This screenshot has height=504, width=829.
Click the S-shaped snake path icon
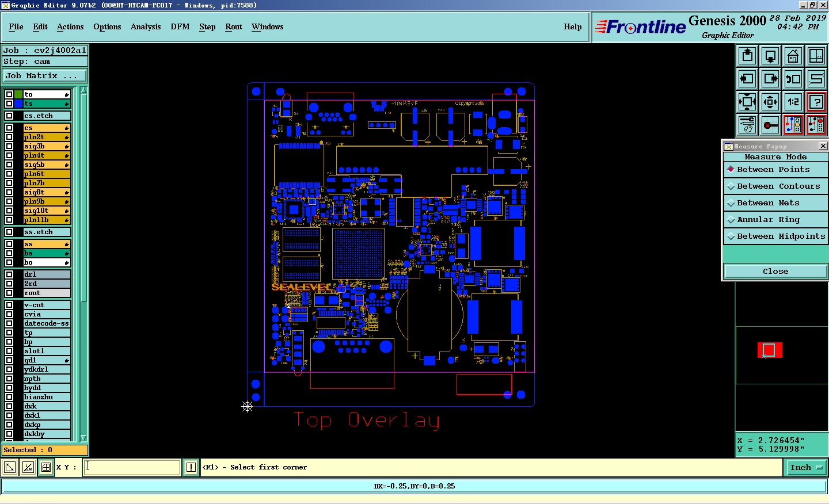[816, 79]
